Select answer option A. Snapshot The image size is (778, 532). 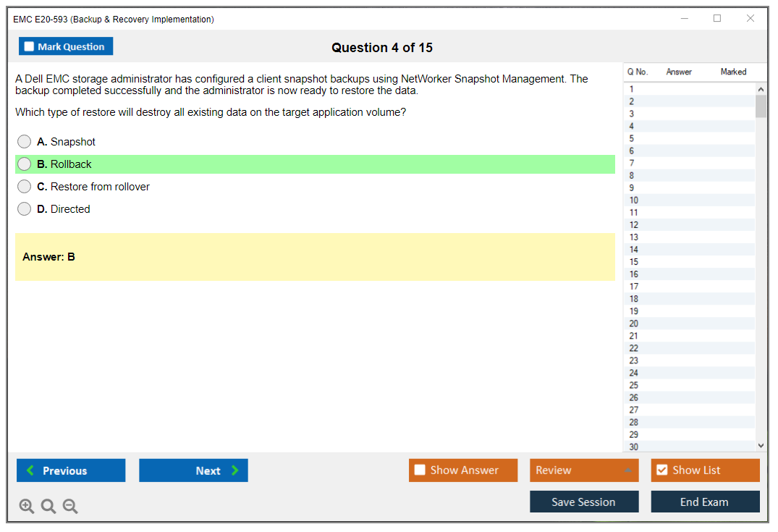[x=25, y=142]
